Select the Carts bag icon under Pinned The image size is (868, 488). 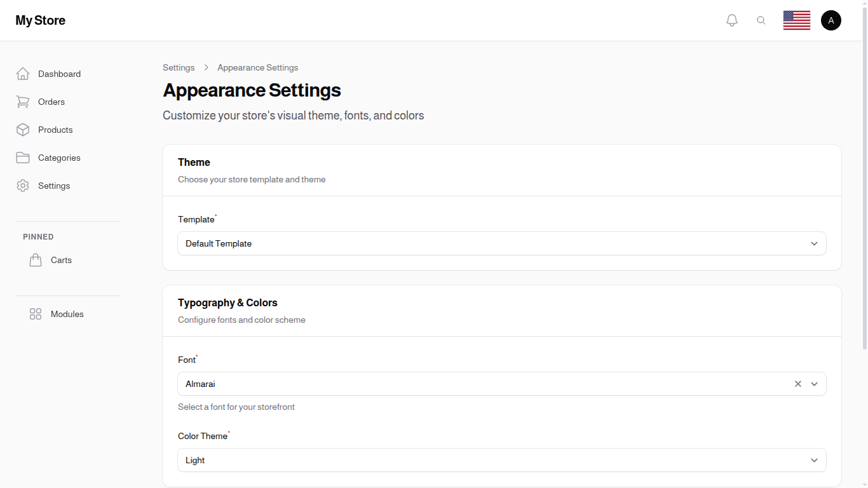[x=36, y=260]
